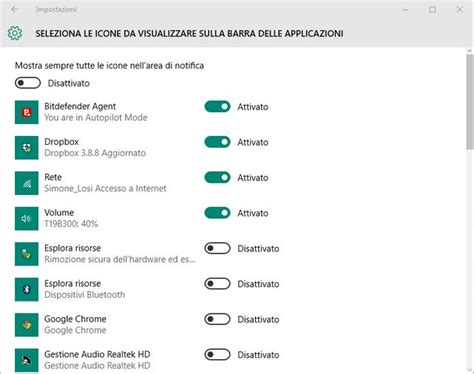Image resolution: width=474 pixels, height=374 pixels.
Task: Turn off the Volume toggle
Action: 217,213
